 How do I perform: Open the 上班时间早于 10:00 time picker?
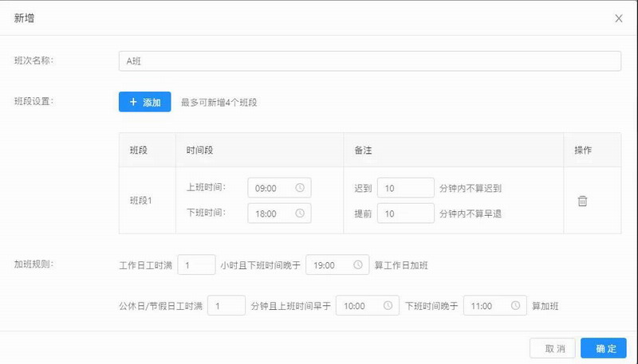point(360,306)
